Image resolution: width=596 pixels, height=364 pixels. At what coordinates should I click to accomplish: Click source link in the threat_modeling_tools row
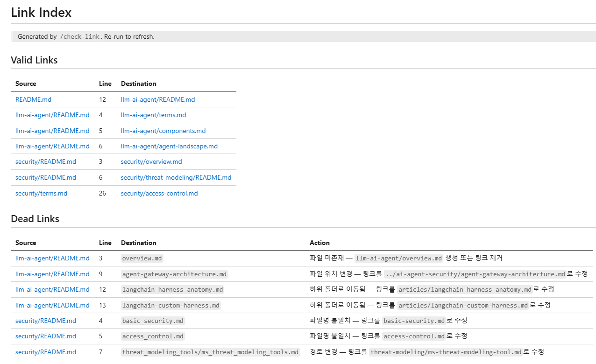click(x=46, y=352)
